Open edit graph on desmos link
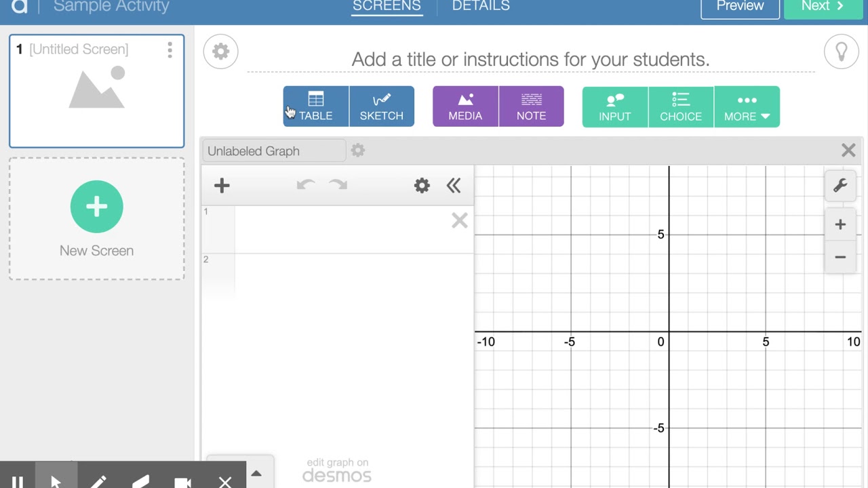868x488 pixels. (337, 470)
